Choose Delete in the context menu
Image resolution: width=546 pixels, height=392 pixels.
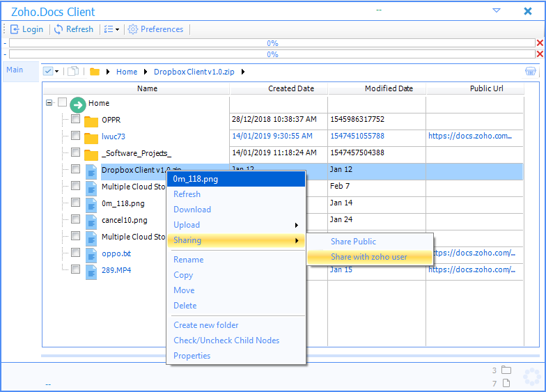click(236, 306)
